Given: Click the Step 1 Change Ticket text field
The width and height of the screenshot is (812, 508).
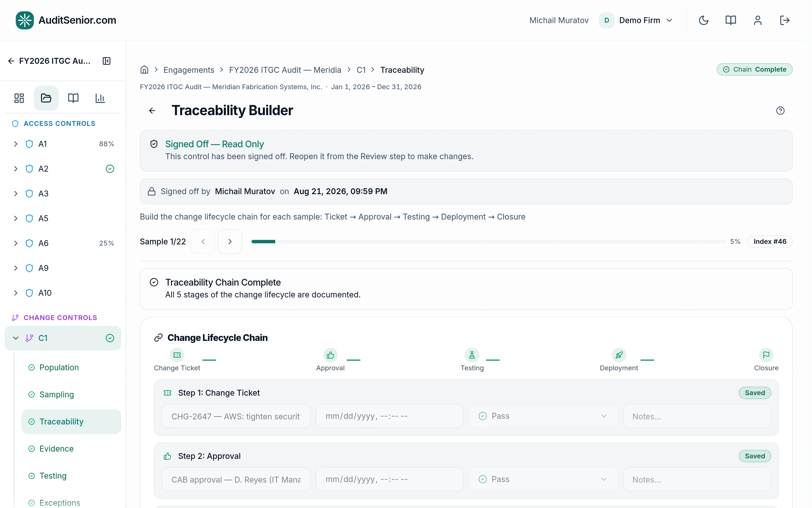Looking at the screenshot, I should coord(236,416).
